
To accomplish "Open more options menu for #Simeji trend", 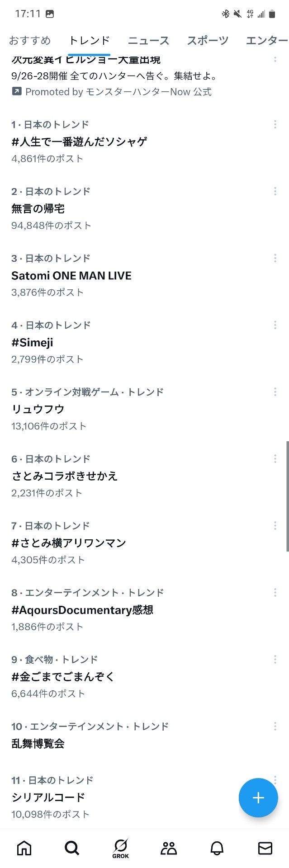I will (275, 325).
